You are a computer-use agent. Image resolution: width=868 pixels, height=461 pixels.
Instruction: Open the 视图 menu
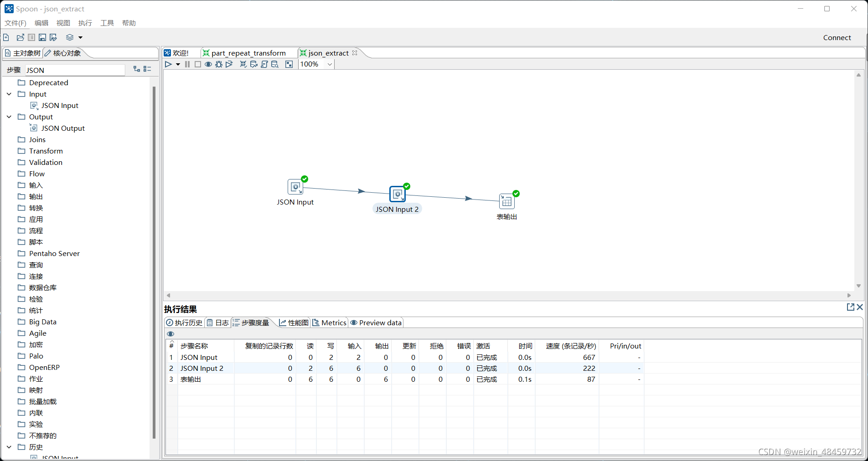[63, 23]
